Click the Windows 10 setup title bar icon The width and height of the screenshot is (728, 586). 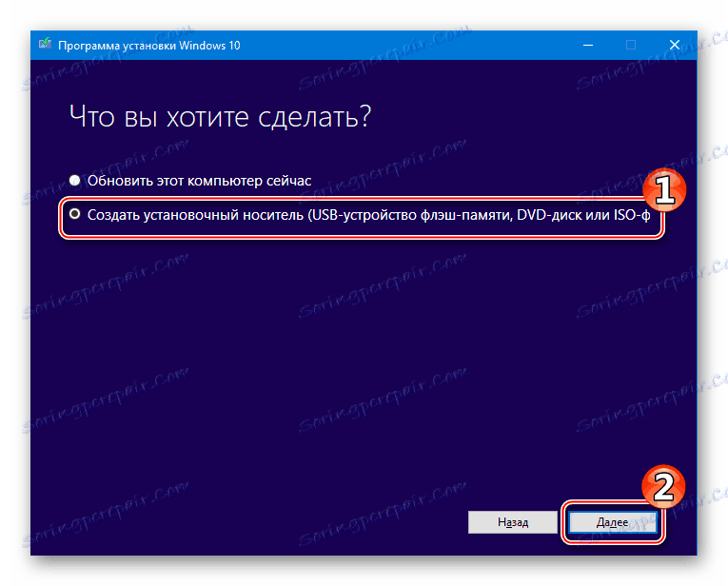(45, 44)
